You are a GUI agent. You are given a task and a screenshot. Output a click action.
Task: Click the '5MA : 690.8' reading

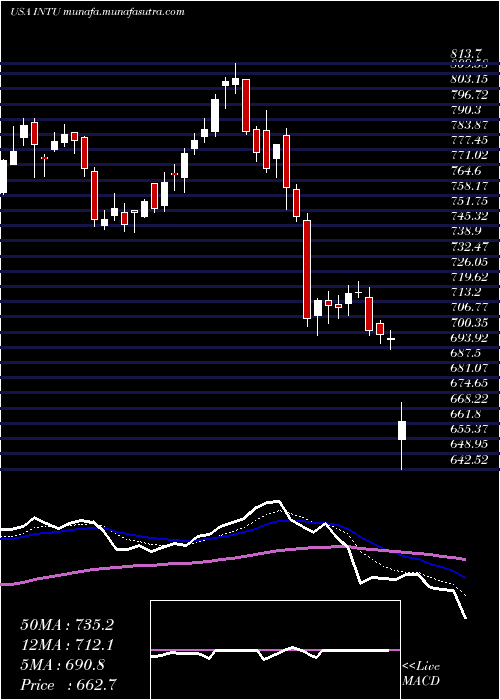pos(62,665)
